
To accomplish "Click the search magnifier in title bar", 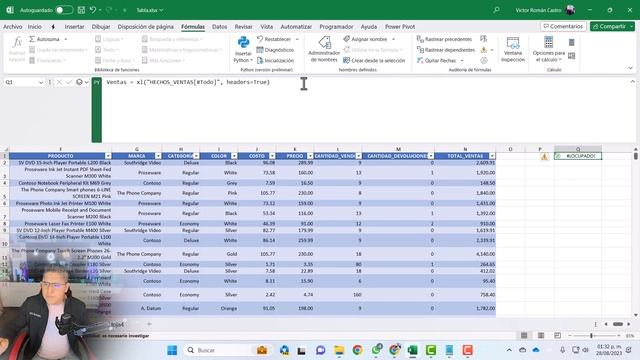I will [496, 10].
